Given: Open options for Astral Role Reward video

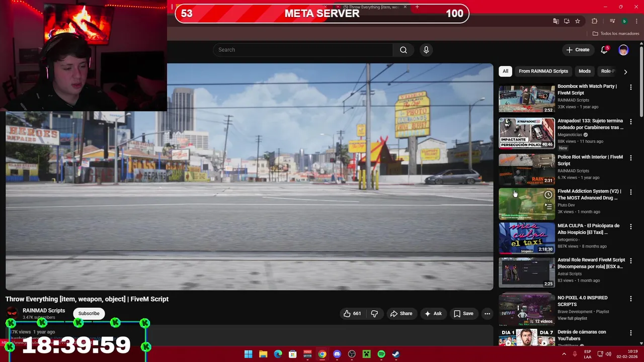Looking at the screenshot, I should point(631,261).
